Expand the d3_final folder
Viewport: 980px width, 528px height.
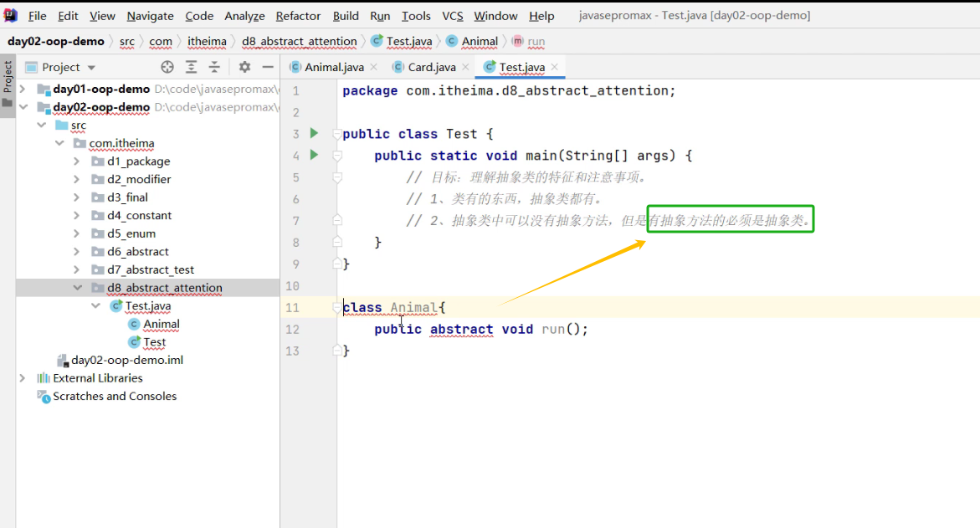click(77, 197)
